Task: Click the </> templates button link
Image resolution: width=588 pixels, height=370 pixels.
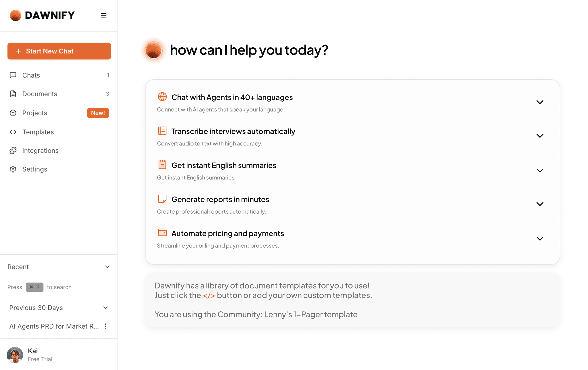Action: pyautogui.click(x=209, y=295)
